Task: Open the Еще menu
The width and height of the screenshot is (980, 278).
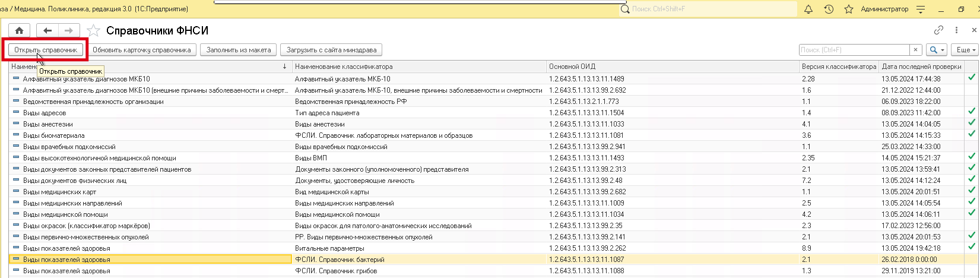Action: click(965, 50)
